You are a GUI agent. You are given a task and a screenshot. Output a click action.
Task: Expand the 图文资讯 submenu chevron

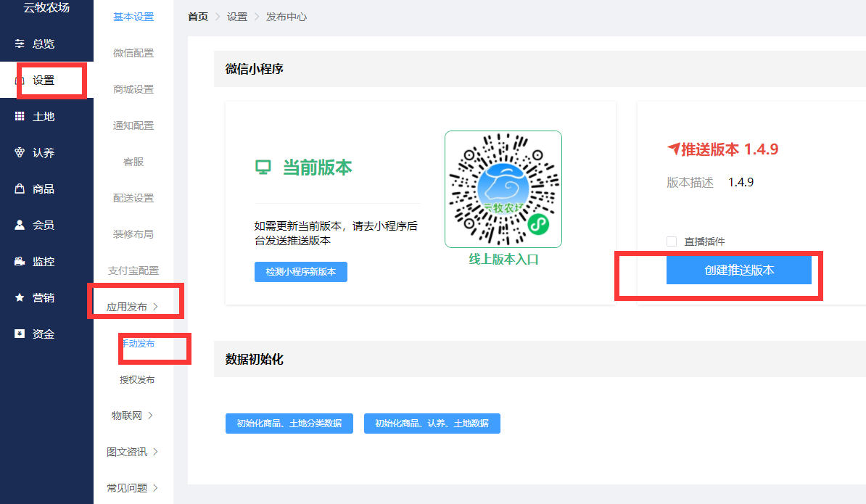(156, 452)
